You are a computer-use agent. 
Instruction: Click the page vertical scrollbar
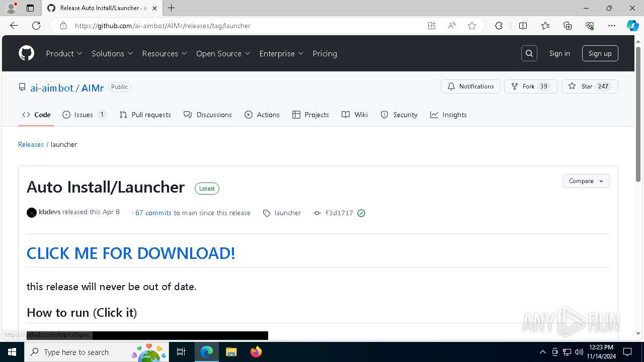coord(638,113)
